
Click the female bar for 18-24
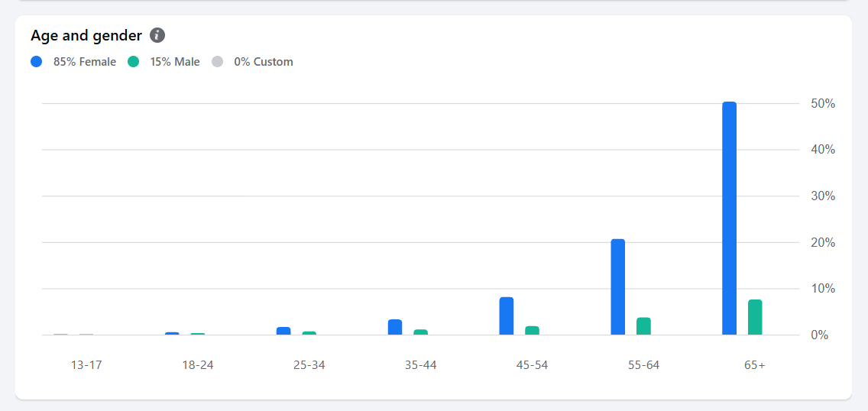172,334
